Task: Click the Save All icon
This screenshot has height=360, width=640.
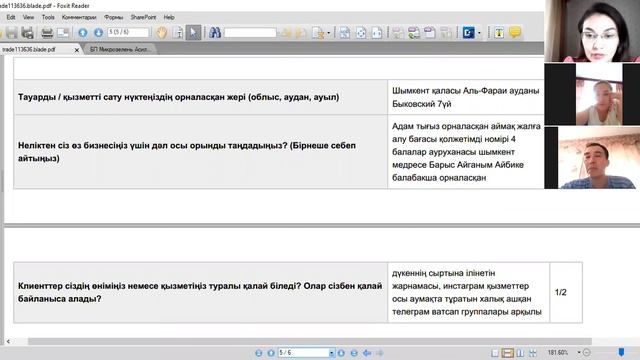Action: [27, 33]
